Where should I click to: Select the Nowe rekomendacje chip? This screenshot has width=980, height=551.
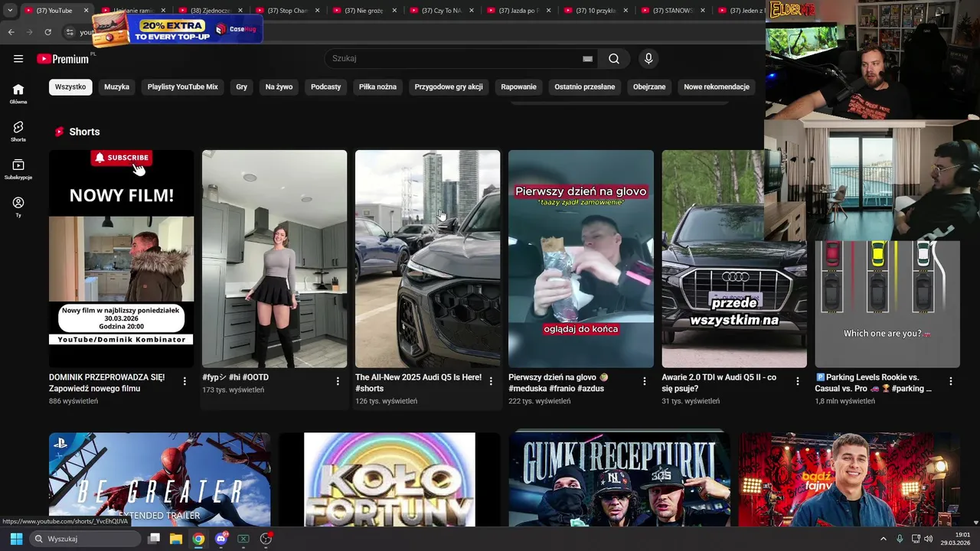point(717,87)
